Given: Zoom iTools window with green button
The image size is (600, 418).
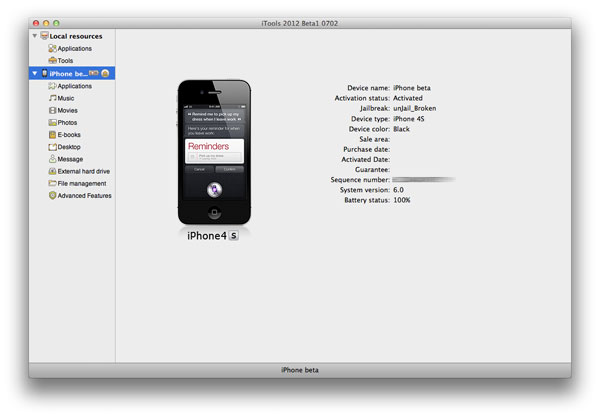Looking at the screenshot, I should click(56, 23).
